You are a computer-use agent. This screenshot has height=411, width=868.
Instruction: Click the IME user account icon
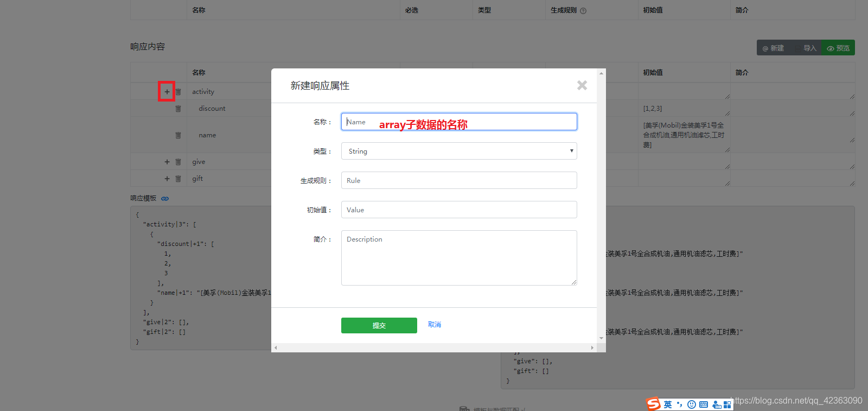716,404
